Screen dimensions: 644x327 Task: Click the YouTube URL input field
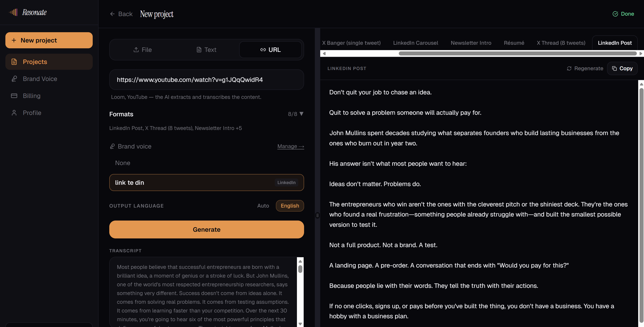pos(206,80)
